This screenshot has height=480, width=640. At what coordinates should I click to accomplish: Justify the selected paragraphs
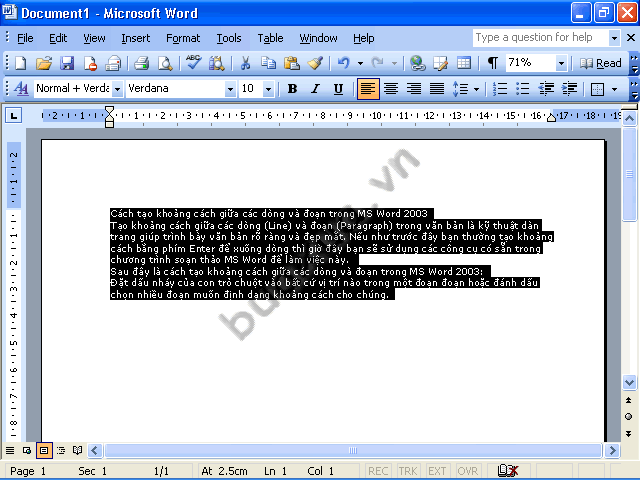[437, 89]
